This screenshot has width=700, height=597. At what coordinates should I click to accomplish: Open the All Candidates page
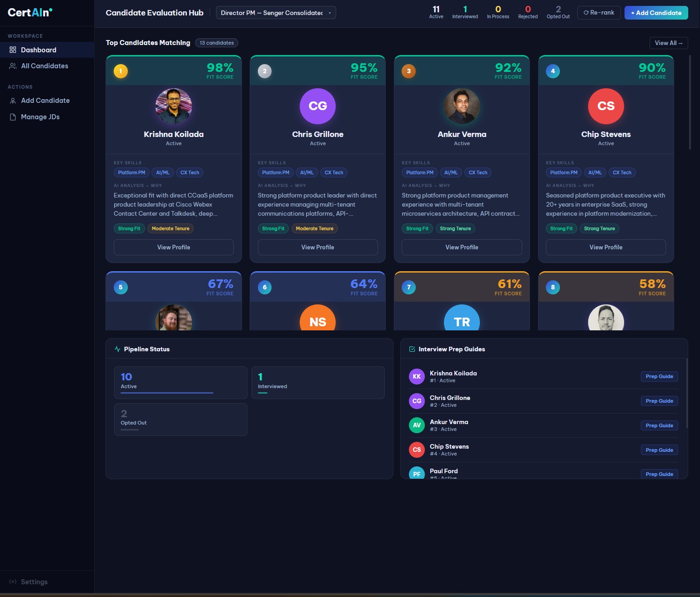[x=44, y=66]
